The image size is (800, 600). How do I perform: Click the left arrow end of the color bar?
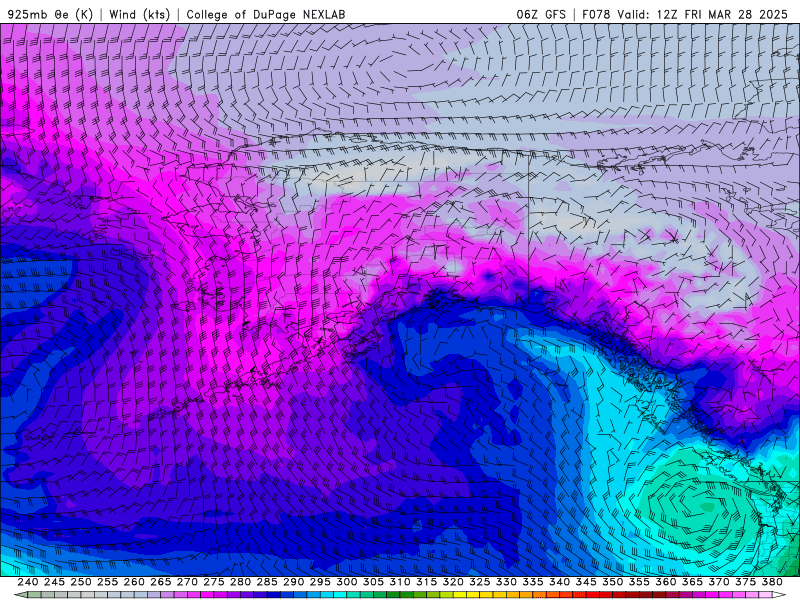click(x=21, y=594)
